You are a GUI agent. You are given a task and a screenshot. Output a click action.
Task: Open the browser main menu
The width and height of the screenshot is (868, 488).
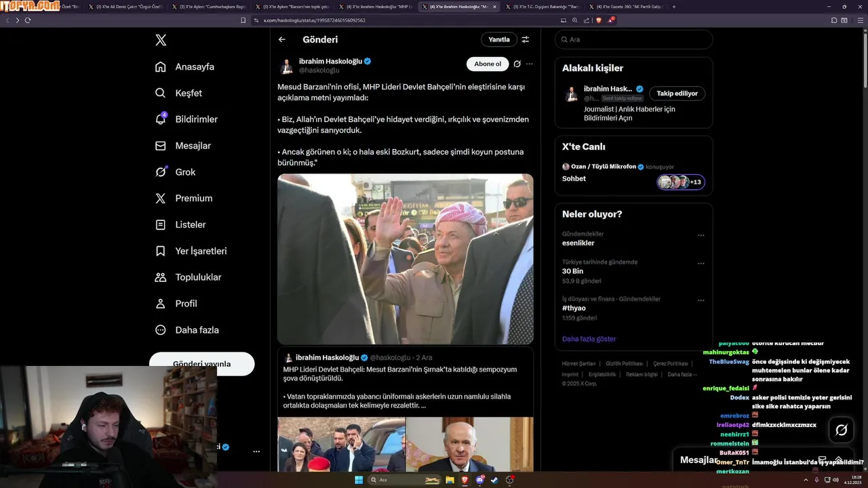pos(859,20)
